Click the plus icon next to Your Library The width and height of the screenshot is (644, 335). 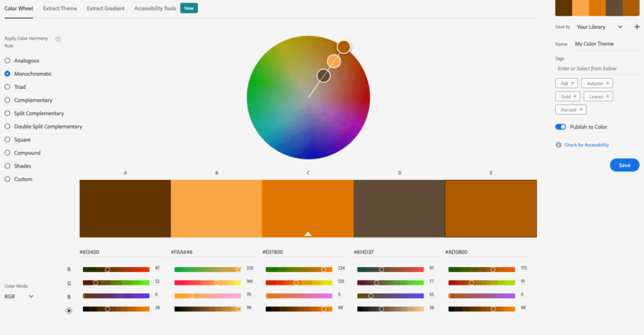(636, 27)
